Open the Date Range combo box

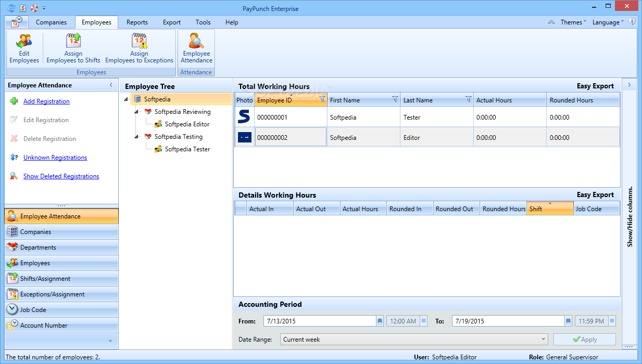tap(414, 339)
